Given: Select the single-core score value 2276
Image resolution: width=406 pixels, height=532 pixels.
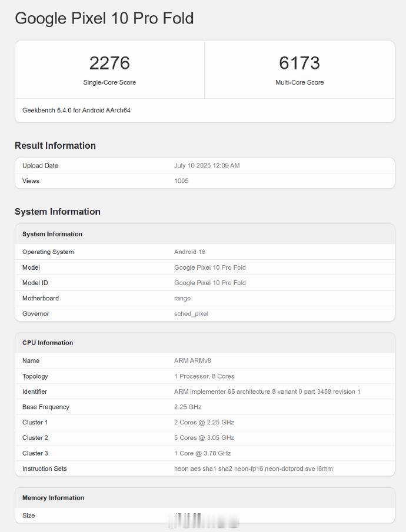Looking at the screenshot, I should pos(109,63).
